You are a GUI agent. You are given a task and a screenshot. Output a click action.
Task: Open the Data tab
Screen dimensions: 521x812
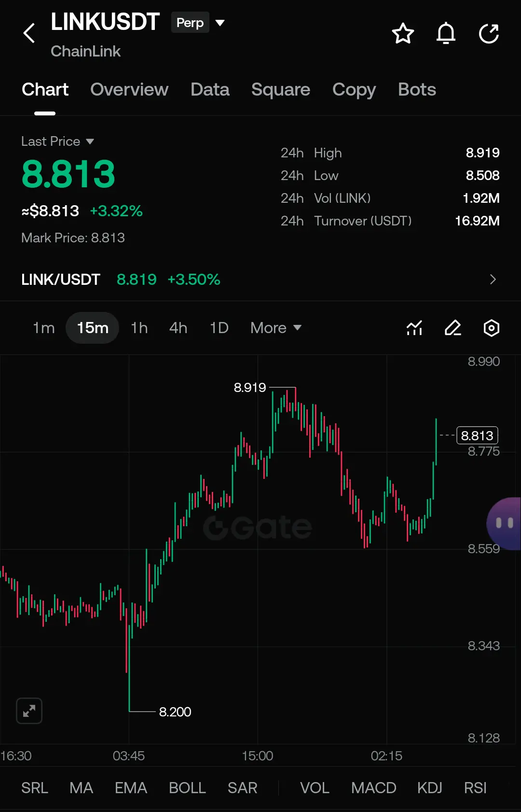[x=210, y=90]
